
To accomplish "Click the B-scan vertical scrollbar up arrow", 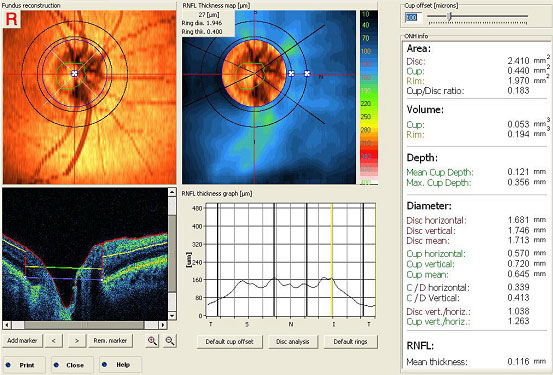I will (x=172, y=192).
